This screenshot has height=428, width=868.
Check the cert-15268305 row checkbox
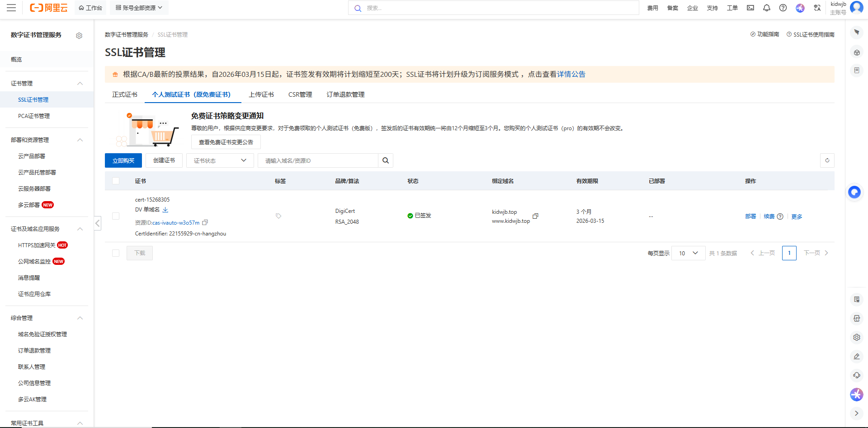point(116,216)
